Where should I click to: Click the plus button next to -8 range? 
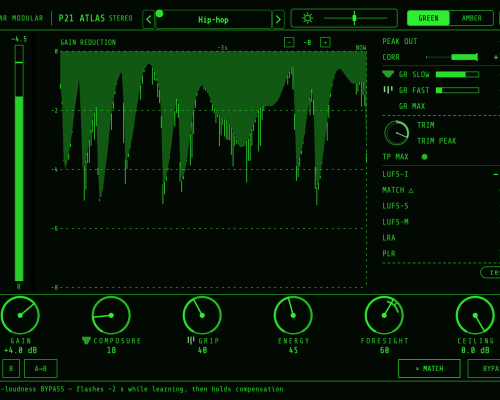point(325,42)
